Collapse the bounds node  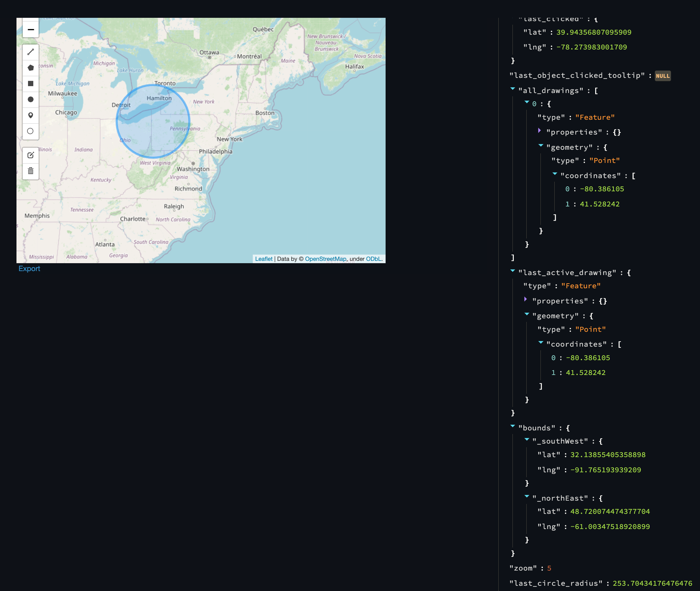(512, 426)
